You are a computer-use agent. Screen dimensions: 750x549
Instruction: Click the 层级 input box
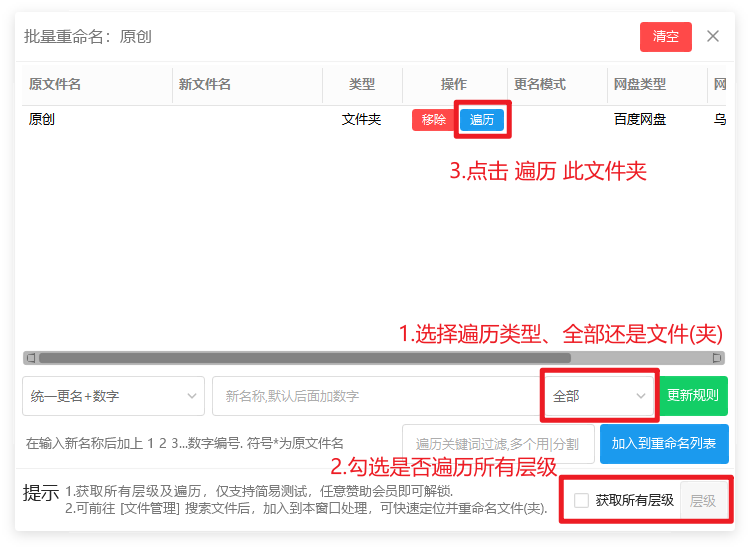coord(704,501)
